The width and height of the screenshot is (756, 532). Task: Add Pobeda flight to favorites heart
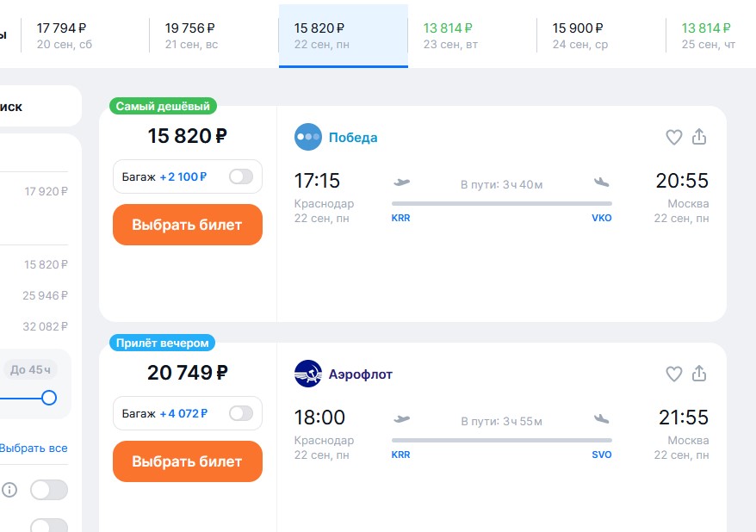pos(673,138)
